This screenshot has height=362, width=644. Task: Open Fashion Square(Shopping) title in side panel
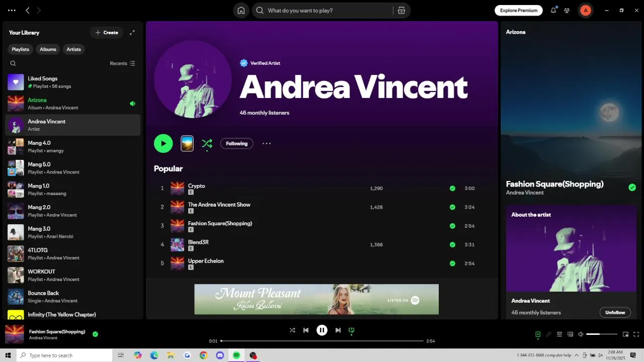[x=554, y=184]
